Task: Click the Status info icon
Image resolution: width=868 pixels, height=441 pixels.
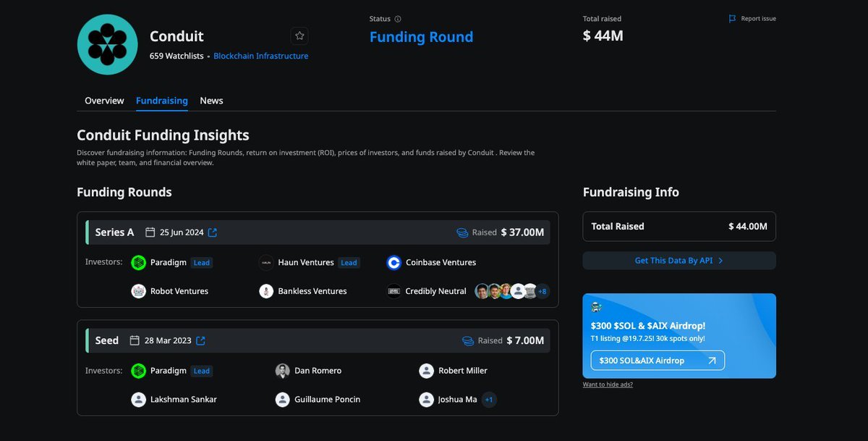Action: [398, 19]
